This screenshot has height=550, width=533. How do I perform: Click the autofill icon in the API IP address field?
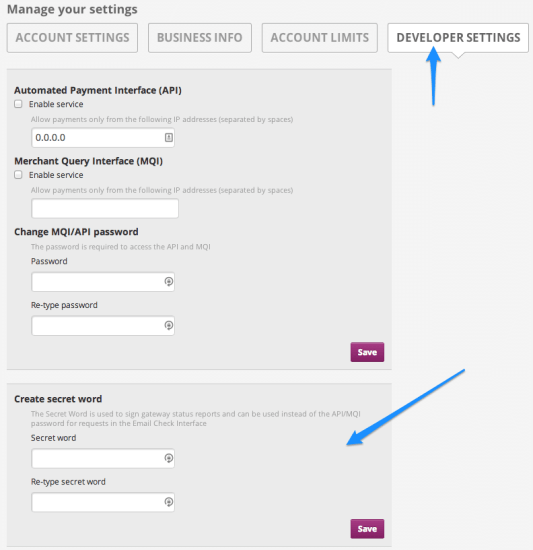click(x=169, y=138)
